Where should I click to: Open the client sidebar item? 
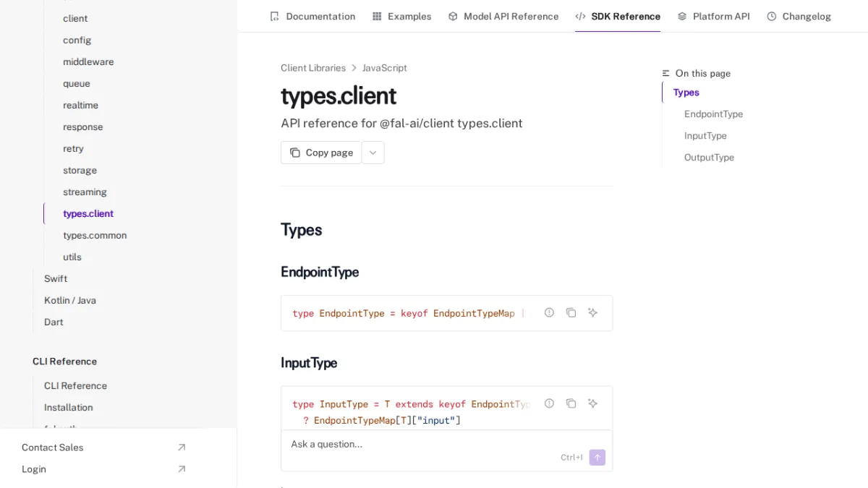tap(75, 19)
